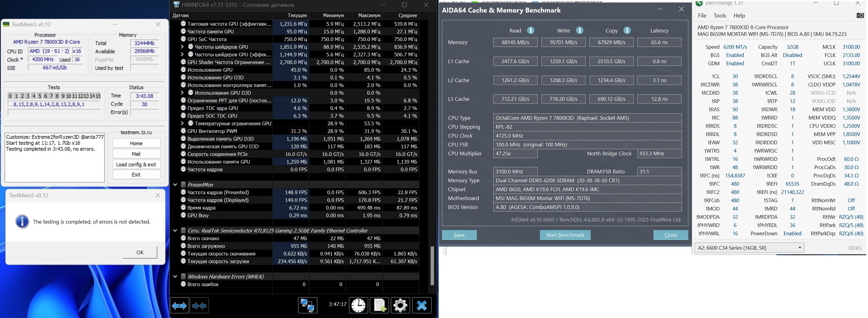Click 'Load config & exit' in TestMem5
This screenshot has width=868, height=318.
click(136, 164)
